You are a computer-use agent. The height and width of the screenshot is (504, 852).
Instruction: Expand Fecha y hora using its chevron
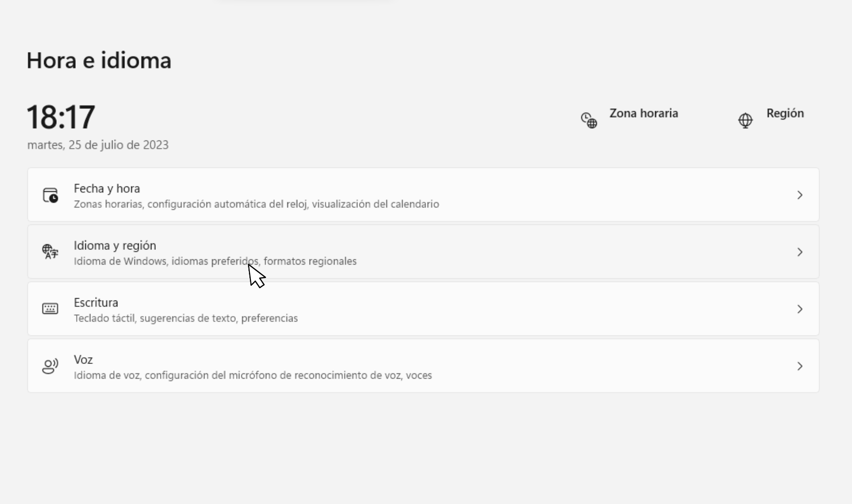tap(799, 195)
